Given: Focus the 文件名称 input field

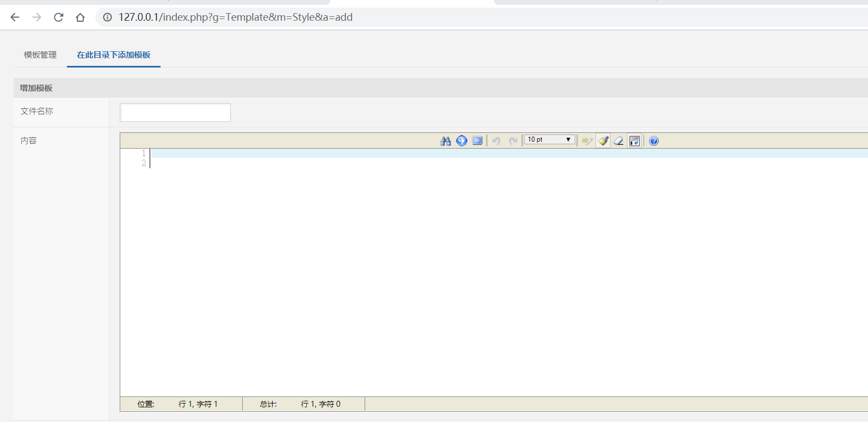Looking at the screenshot, I should [175, 113].
